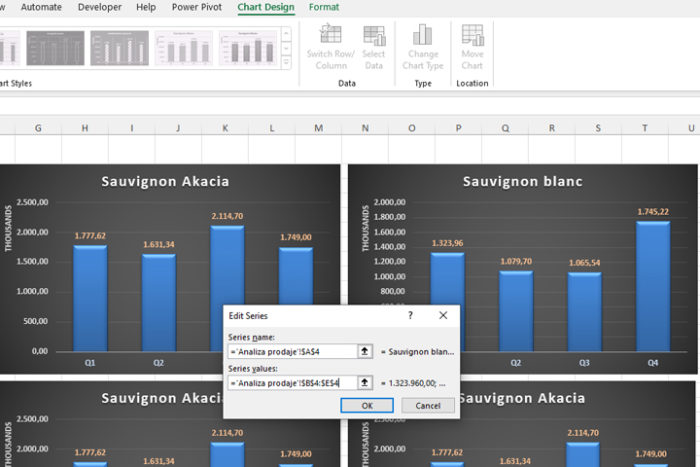Screen dimensions: 700x467
Task: Close the Edit Series dialog
Action: [x=443, y=316]
